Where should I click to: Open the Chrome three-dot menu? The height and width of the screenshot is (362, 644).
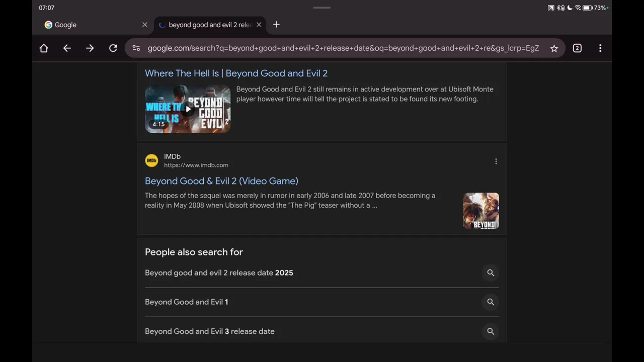click(600, 48)
